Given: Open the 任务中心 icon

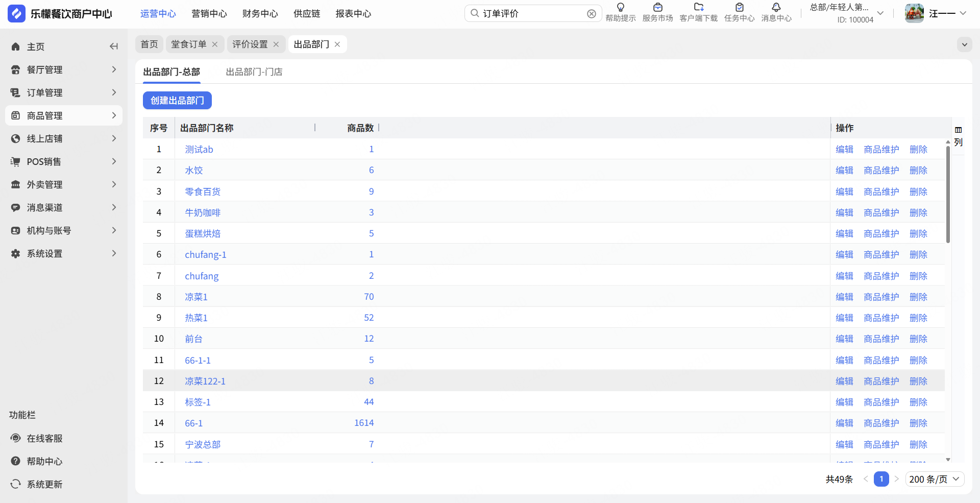Looking at the screenshot, I should click(x=740, y=7).
